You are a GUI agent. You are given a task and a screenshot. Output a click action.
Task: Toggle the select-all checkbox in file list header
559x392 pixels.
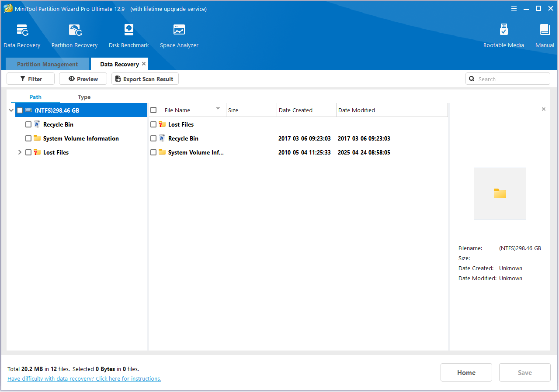pos(153,110)
